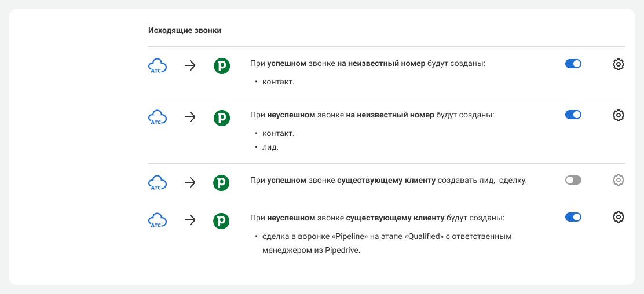Click the arrow icon in successful unknown-number row

pyautogui.click(x=190, y=66)
